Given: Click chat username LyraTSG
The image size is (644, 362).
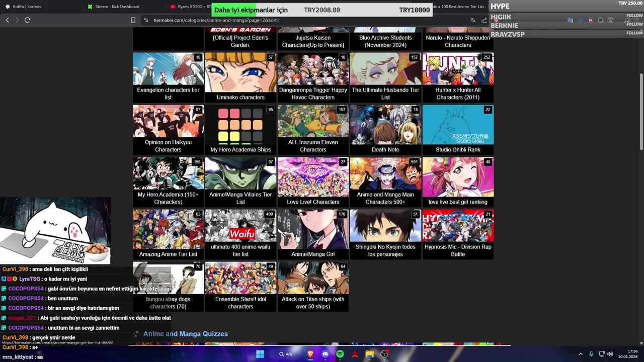Looking at the screenshot, I should click(30, 279).
